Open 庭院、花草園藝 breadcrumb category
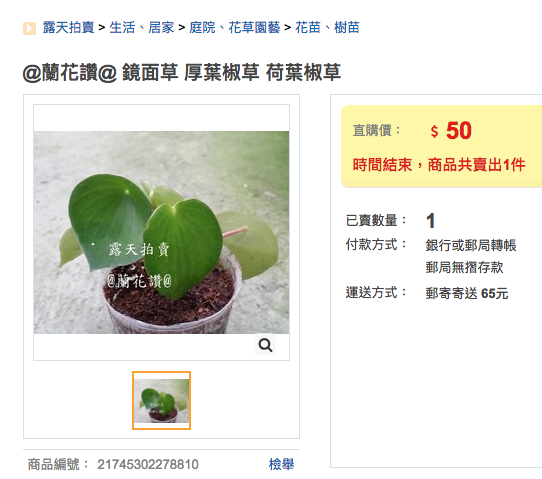This screenshot has height=479, width=542. tap(235, 28)
